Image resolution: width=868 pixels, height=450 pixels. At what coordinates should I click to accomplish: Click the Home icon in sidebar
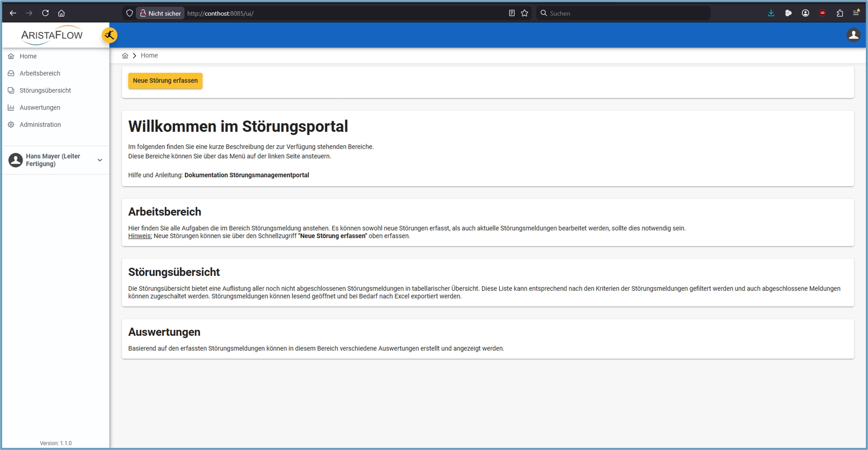[x=11, y=56]
